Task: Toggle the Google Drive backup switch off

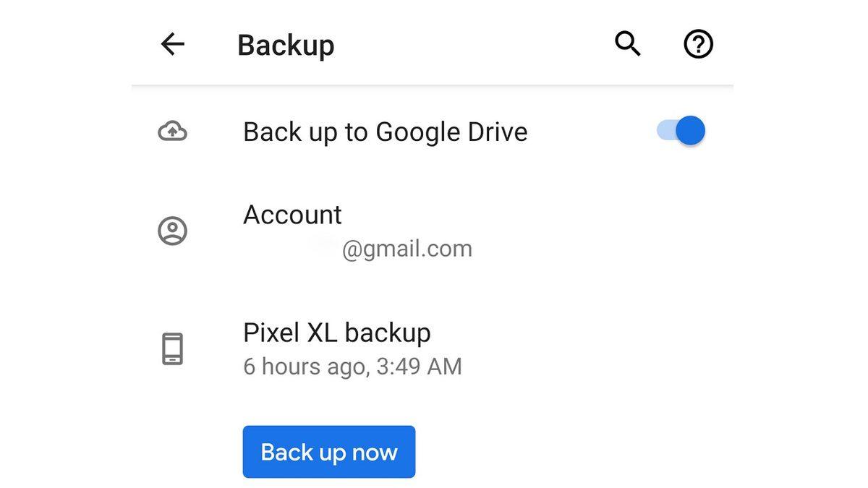Action: 680,131
